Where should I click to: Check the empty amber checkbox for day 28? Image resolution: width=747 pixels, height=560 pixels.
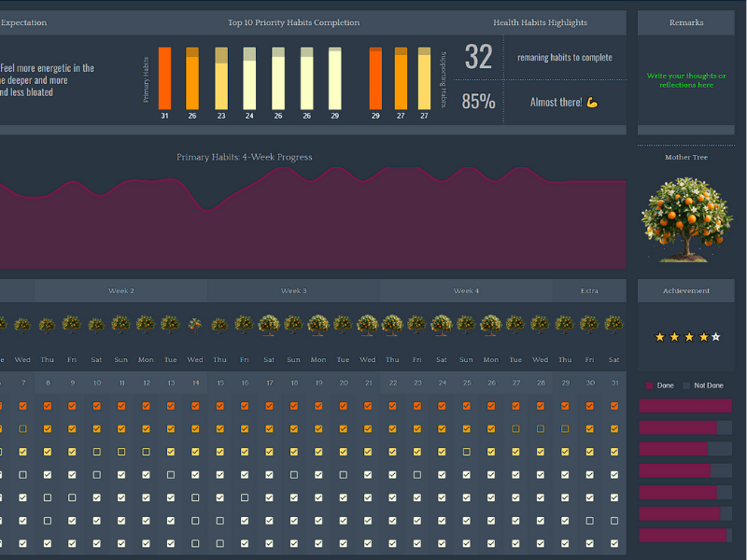pos(541,428)
